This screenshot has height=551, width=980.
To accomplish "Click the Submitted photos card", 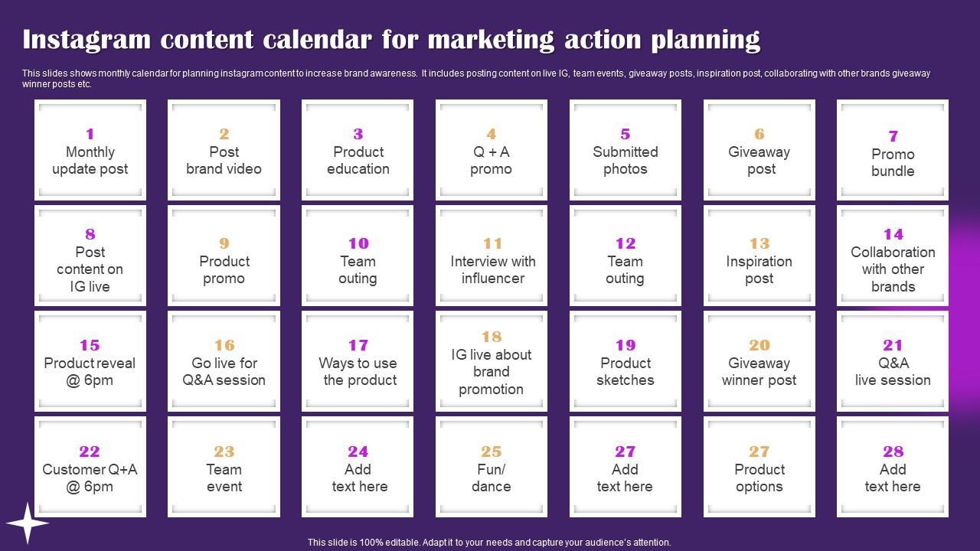I will [625, 151].
